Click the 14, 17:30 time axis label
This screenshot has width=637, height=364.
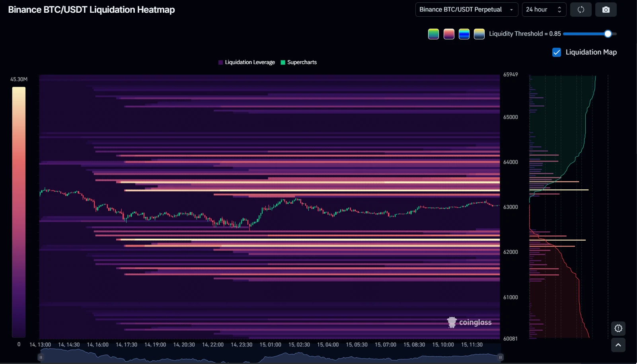[127, 345]
